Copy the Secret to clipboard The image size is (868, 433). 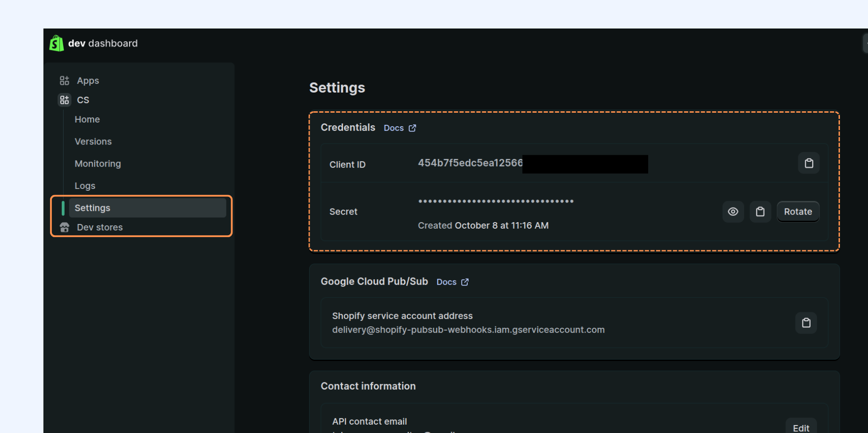point(760,212)
